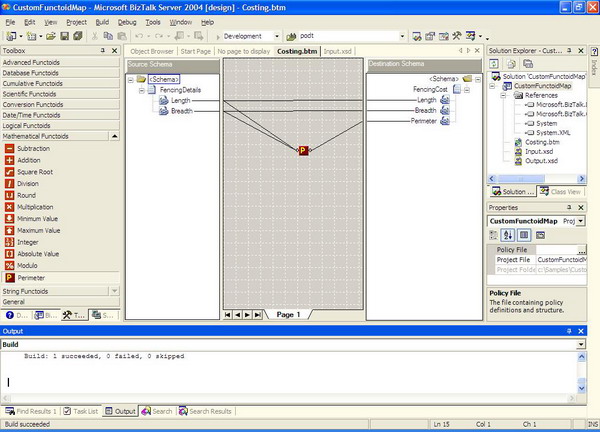Click the Perimeter functoid on the map grid
Viewport: 600px width, 432px height.
click(303, 150)
